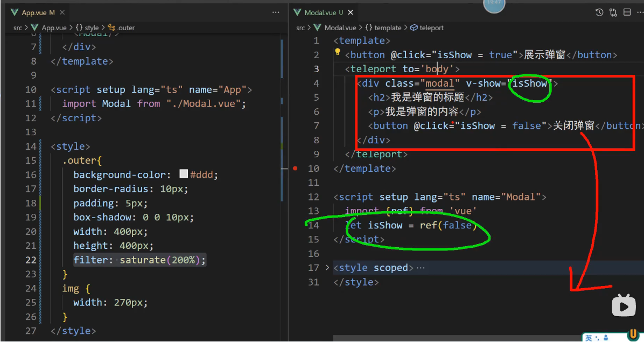Close the App.vue tab
Image resolution: width=644 pixels, height=342 pixels.
pyautogui.click(x=62, y=13)
